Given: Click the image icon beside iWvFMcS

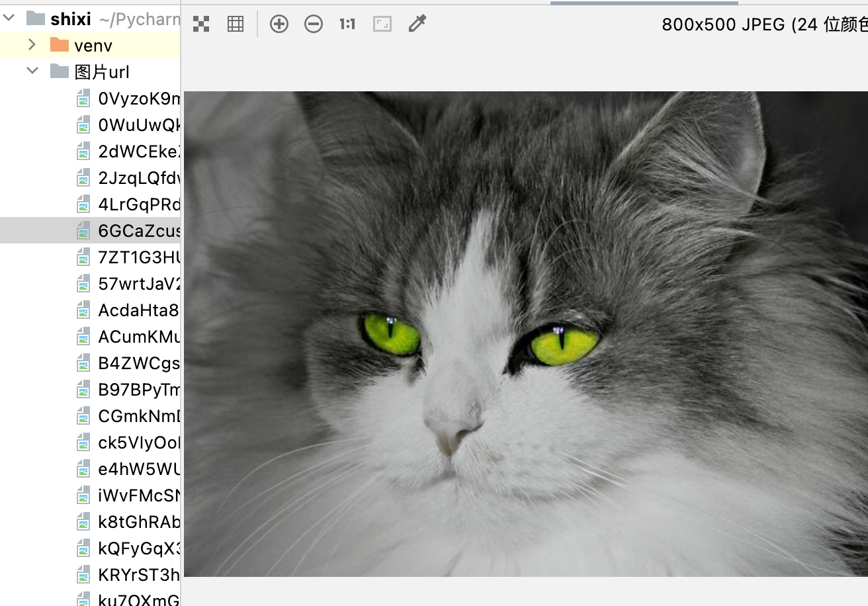Looking at the screenshot, I should pyautogui.click(x=83, y=495).
